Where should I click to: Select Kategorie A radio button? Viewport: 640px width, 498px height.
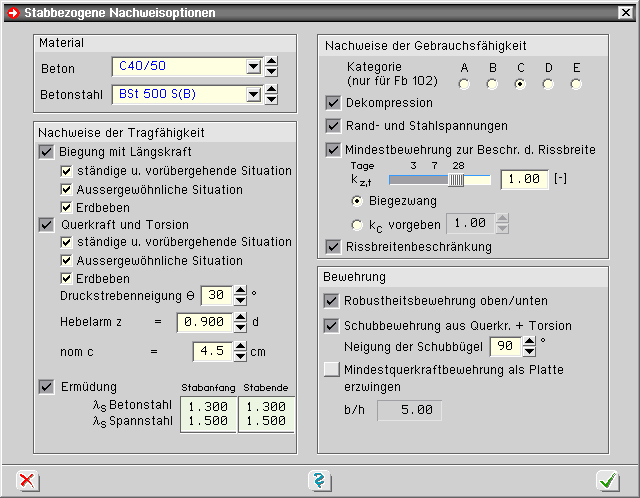(463, 84)
